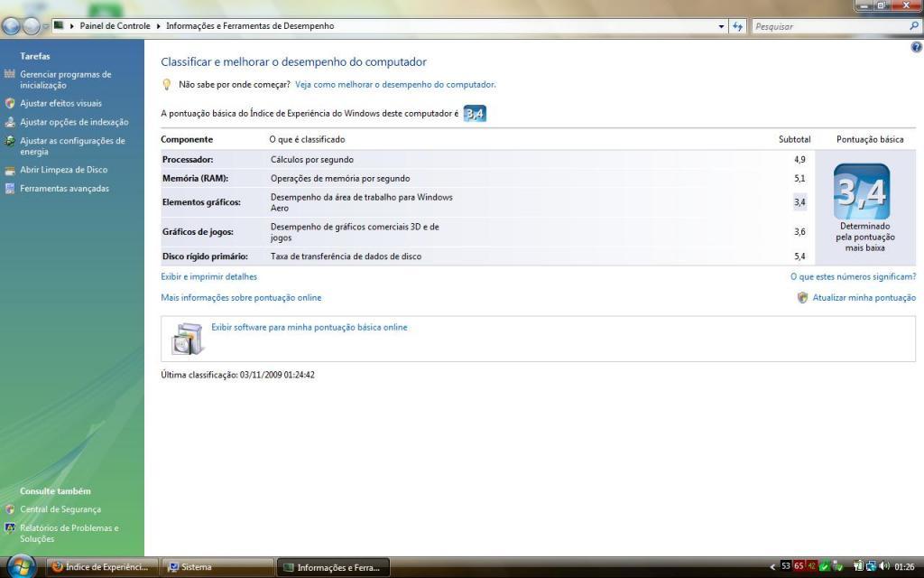
Task: Click the large 3,4 base score badge
Action: coord(862,191)
